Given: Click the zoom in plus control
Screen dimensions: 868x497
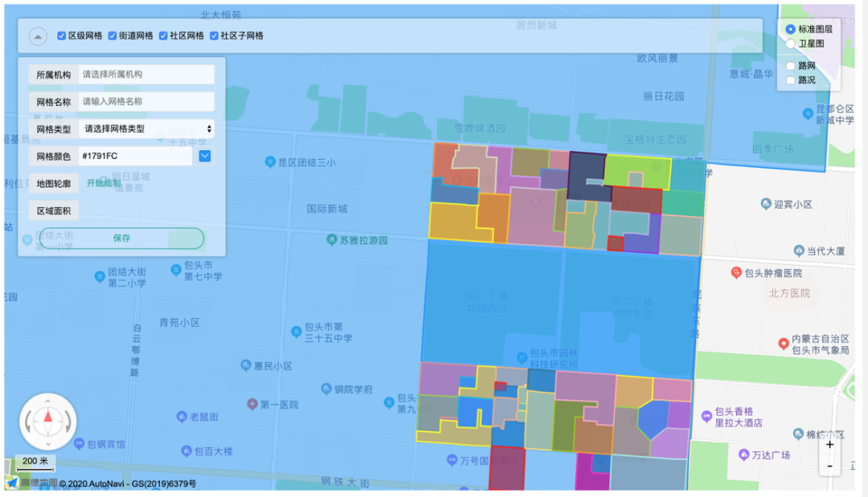Looking at the screenshot, I should click(829, 443).
